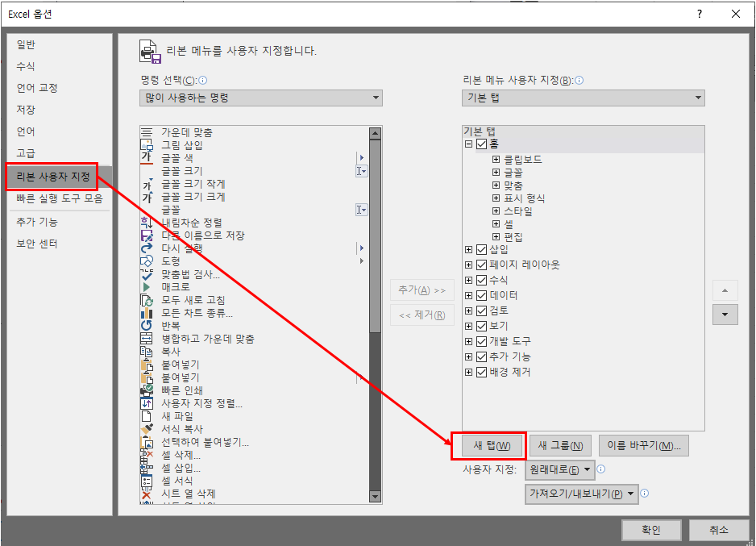Viewport: 756px width, 546px height.
Task: Pick the 글꼴 크기 작게 icon
Action: pos(147,184)
